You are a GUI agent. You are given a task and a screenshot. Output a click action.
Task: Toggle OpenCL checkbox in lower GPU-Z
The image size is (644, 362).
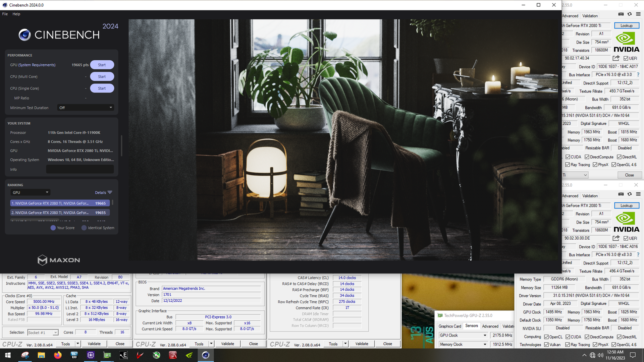click(546, 337)
